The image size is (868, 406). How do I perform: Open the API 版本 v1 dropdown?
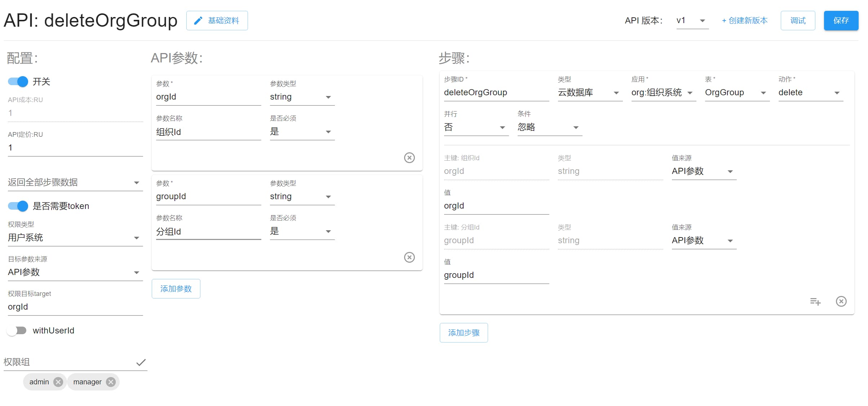[692, 21]
